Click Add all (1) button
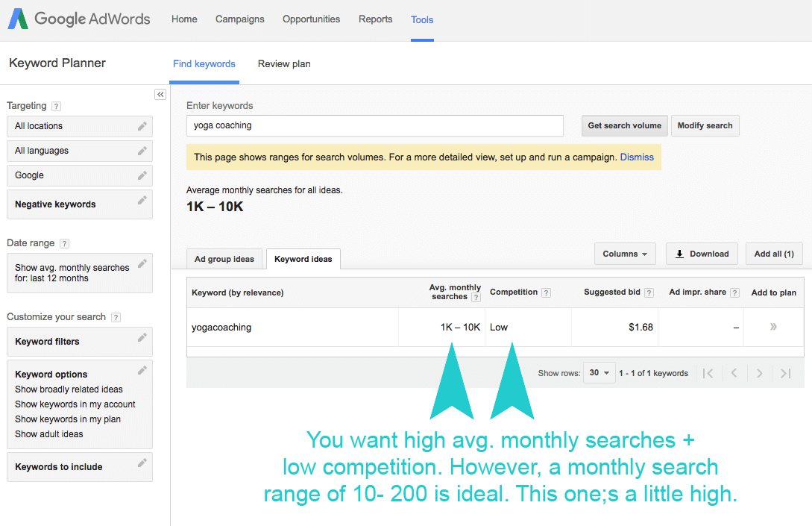Viewport: 812px width, 526px height. 774,254
